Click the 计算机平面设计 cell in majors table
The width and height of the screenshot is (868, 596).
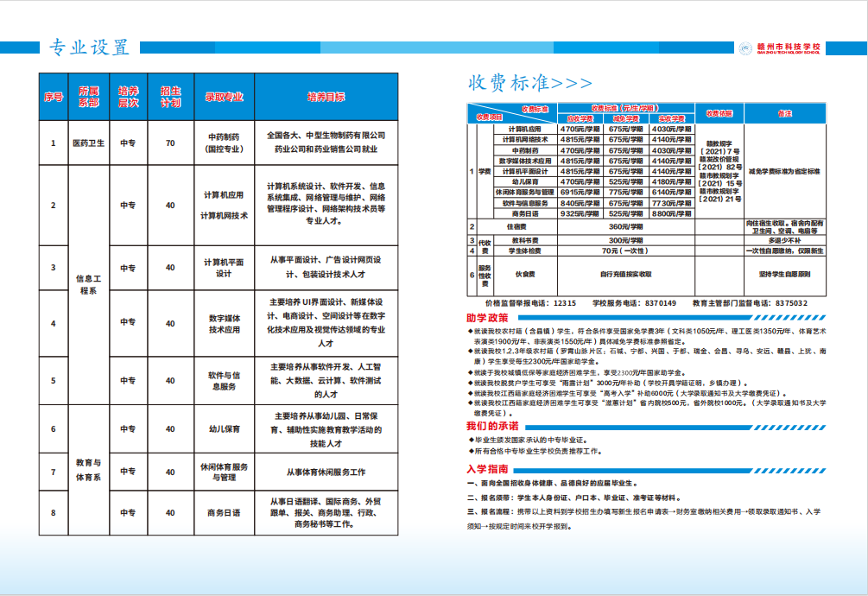coord(225,268)
